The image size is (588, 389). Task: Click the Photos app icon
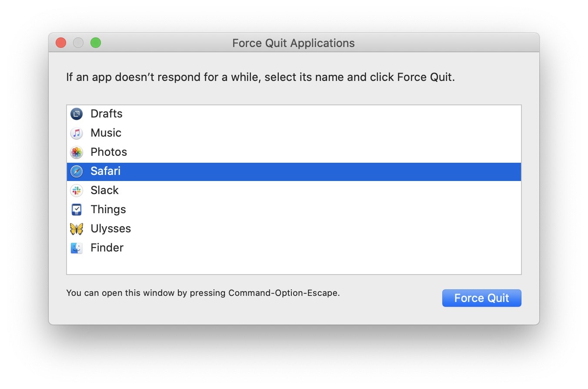tap(77, 152)
